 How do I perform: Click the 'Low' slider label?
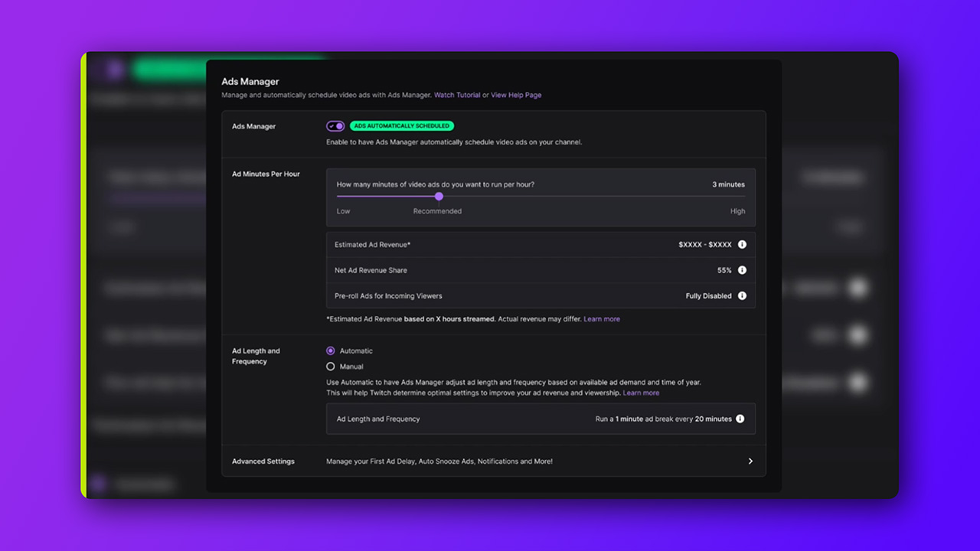(343, 211)
